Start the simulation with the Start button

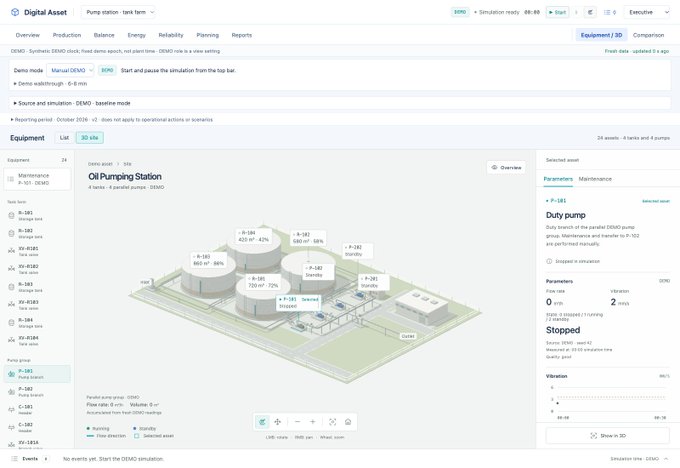tap(557, 12)
